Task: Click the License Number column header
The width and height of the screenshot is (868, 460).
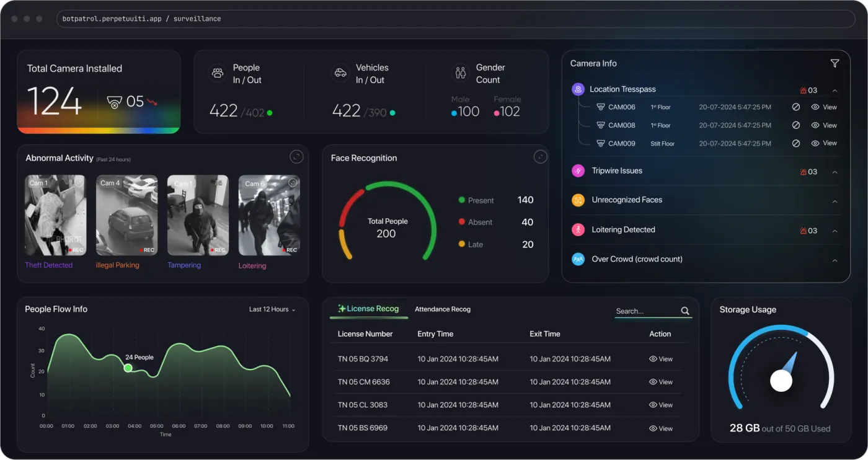Action: click(365, 334)
